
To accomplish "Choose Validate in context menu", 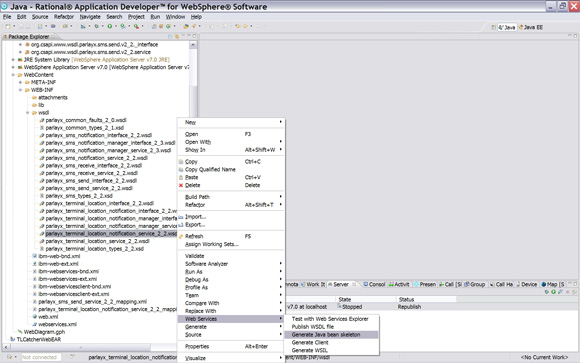I will tap(231, 256).
